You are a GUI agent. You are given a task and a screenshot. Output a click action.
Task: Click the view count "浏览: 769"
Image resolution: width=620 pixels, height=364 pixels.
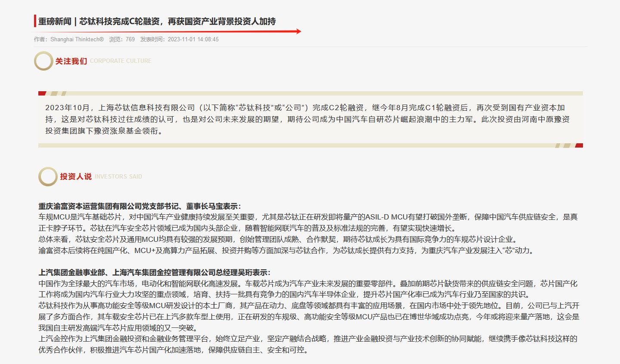[x=122, y=39]
